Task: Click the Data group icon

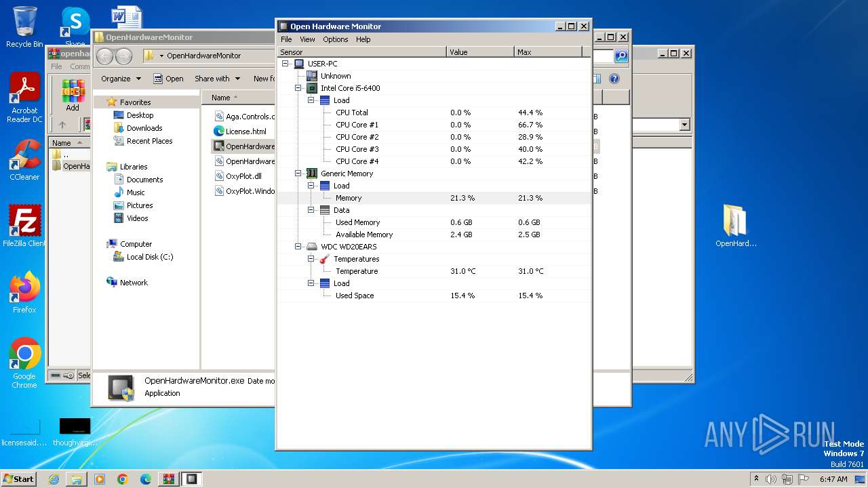Action: point(325,210)
